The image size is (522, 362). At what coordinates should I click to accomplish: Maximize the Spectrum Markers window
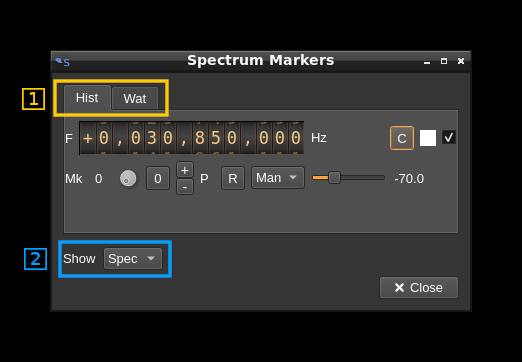pos(444,61)
